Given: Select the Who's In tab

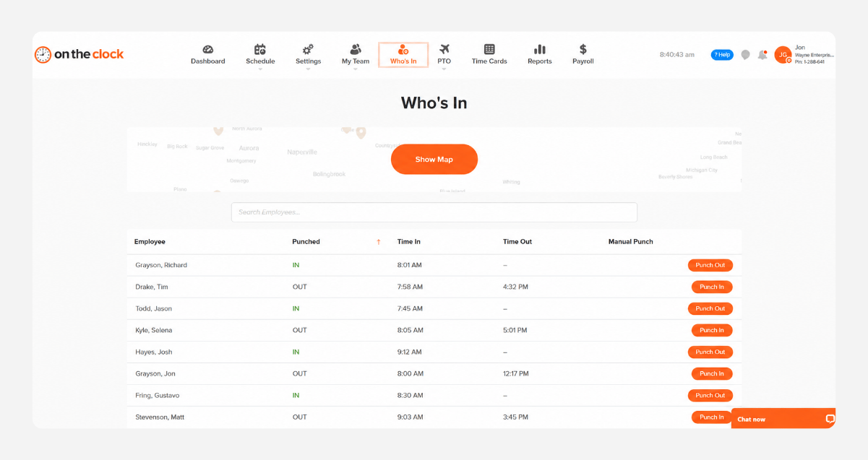Looking at the screenshot, I should pyautogui.click(x=403, y=55).
